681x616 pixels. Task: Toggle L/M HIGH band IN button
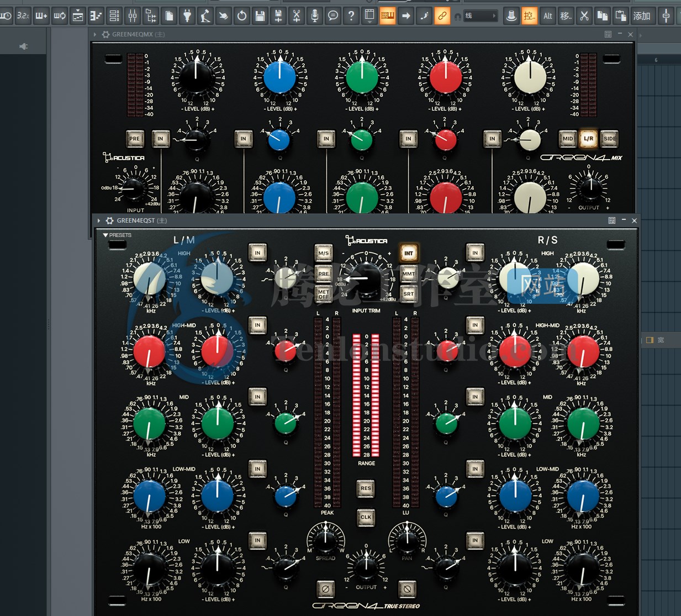(257, 253)
